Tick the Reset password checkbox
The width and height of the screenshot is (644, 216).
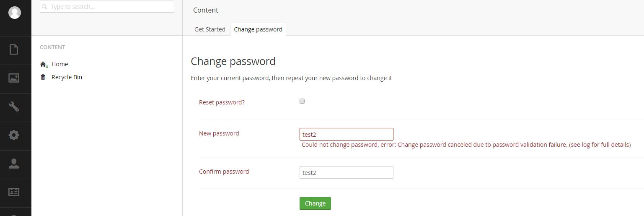click(x=302, y=101)
